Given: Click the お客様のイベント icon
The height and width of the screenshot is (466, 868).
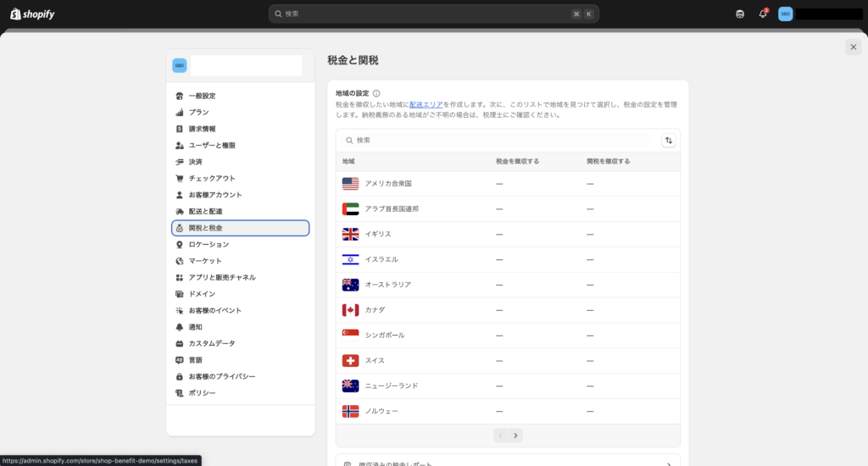Looking at the screenshot, I should [x=180, y=310].
